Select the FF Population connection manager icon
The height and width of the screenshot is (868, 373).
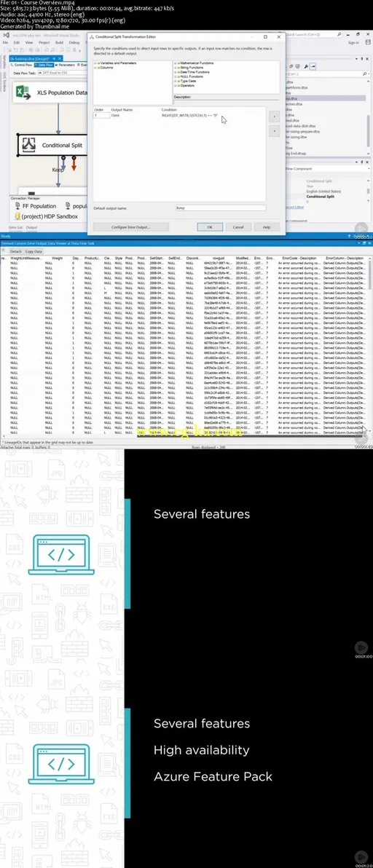[x=17, y=206]
